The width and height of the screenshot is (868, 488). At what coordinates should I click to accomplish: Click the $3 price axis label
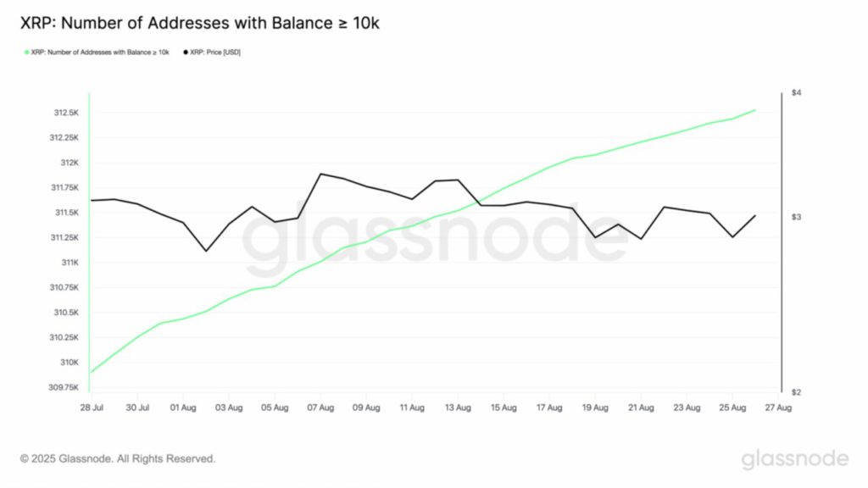click(797, 218)
